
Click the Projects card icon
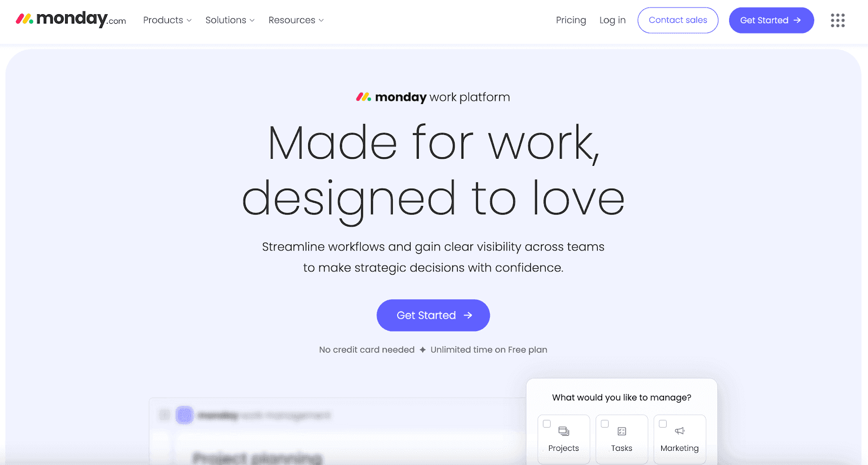(564, 431)
